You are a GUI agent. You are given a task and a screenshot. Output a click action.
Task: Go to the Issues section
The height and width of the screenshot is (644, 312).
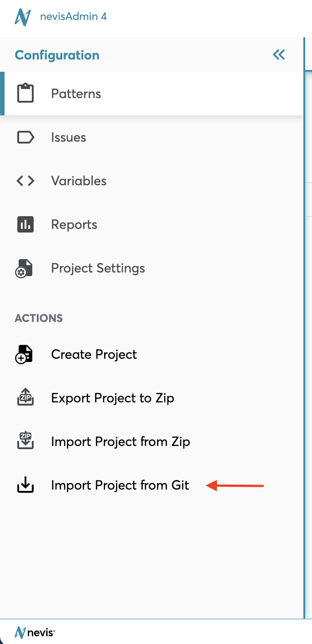(69, 138)
